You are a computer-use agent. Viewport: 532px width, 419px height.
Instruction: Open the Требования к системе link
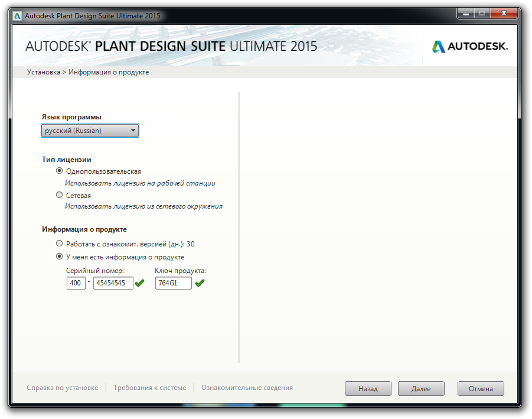(x=149, y=388)
